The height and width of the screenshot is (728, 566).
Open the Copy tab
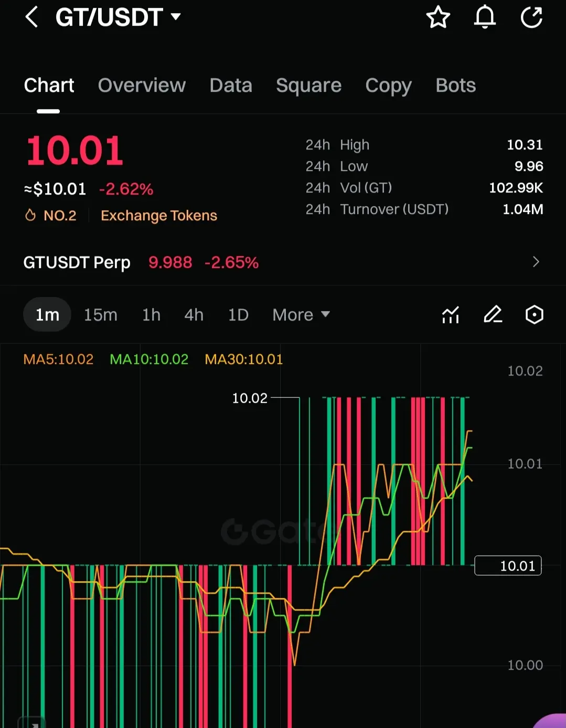388,85
